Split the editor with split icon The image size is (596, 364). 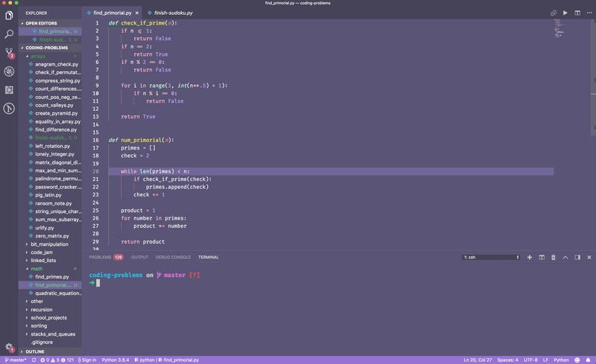[x=577, y=13]
